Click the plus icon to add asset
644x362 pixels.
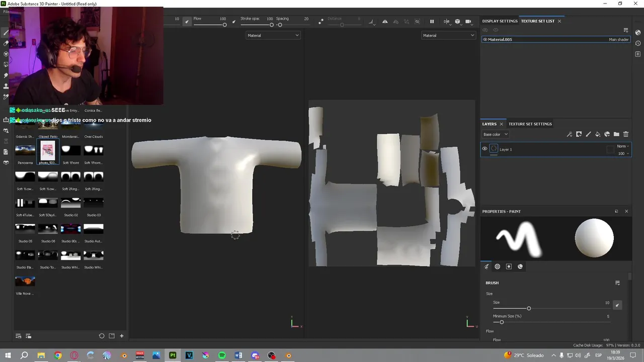click(x=121, y=336)
